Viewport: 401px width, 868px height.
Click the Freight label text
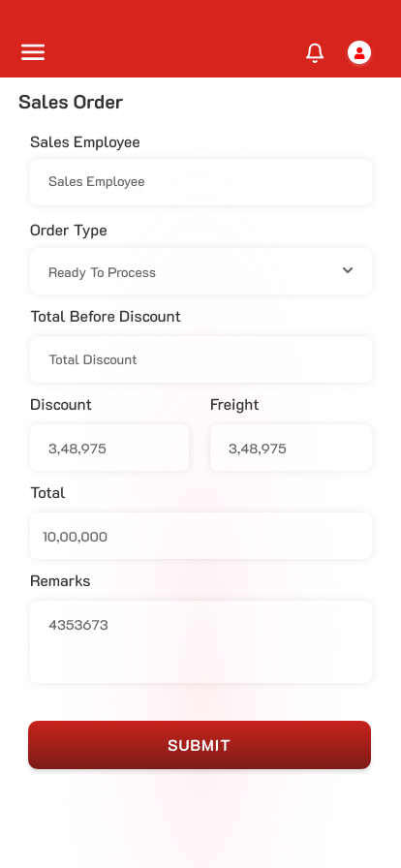coord(234,405)
